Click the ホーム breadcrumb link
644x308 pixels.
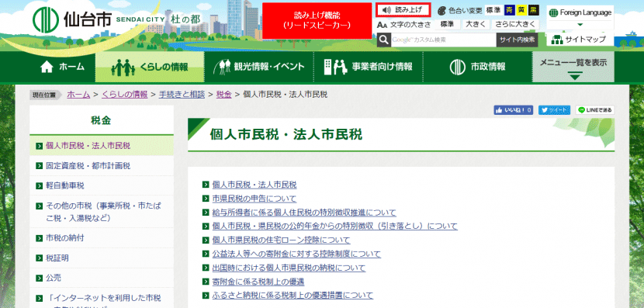78,95
